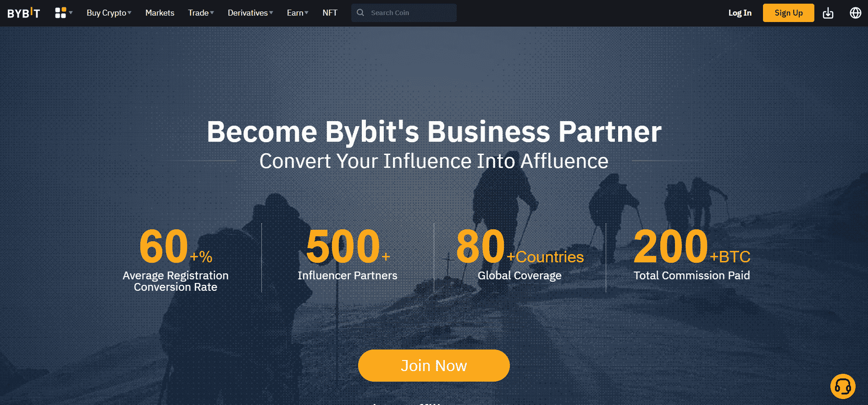
Task: Click the 200 +BTC statistic
Action: pyautogui.click(x=691, y=247)
